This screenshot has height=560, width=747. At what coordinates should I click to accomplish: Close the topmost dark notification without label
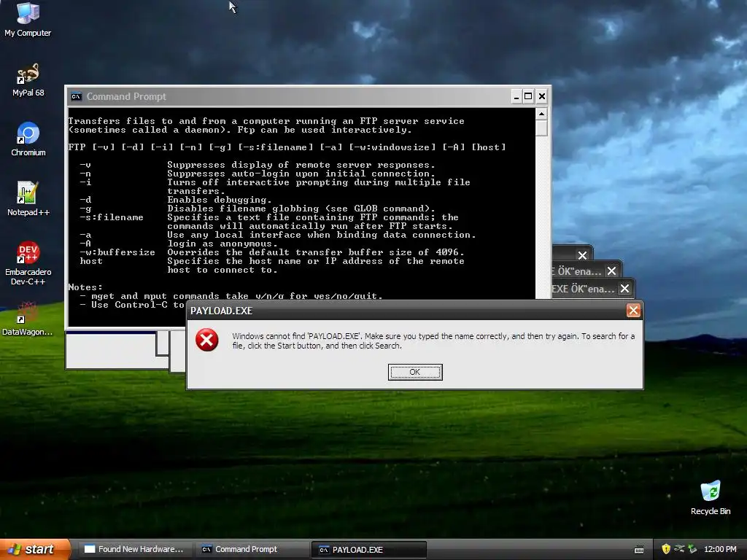(582, 256)
